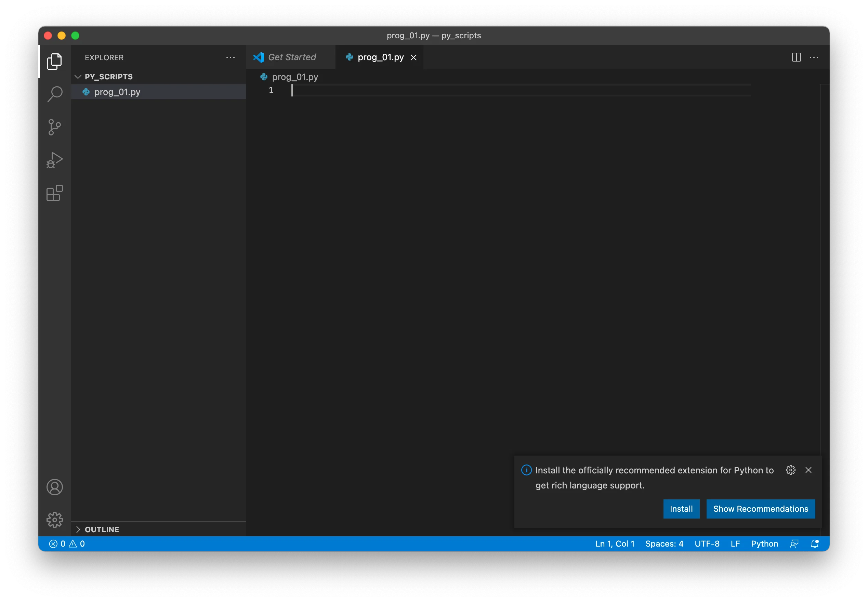Open the Extensions view
Screen dimensions: 868x602
[x=55, y=193]
